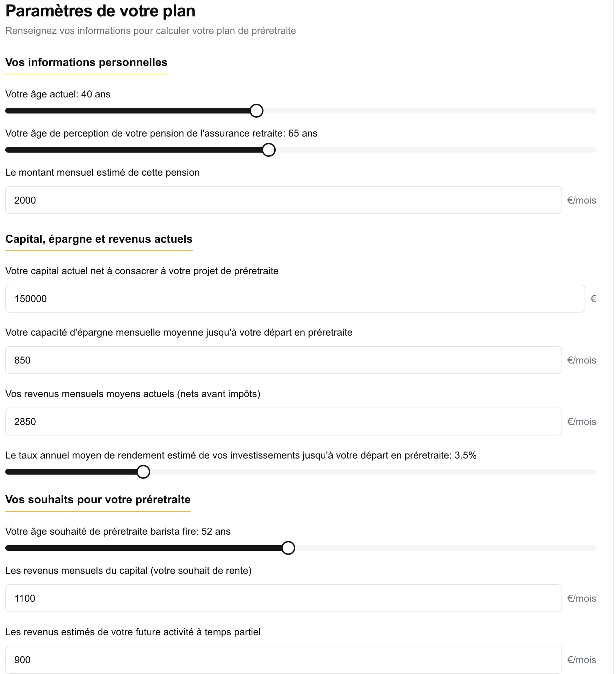Viewport: 616px width, 674px height.
Task: Click the empty track right of age slider
Action: (x=430, y=111)
